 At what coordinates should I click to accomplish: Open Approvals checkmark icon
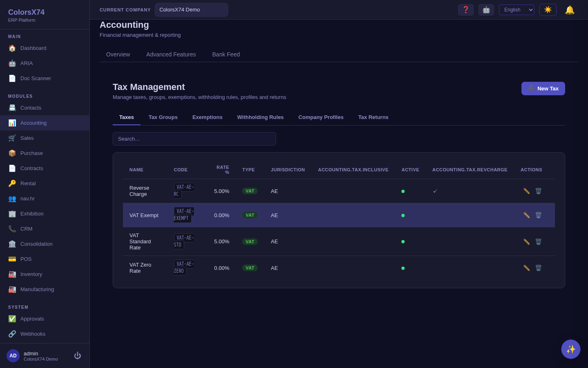[12, 319]
